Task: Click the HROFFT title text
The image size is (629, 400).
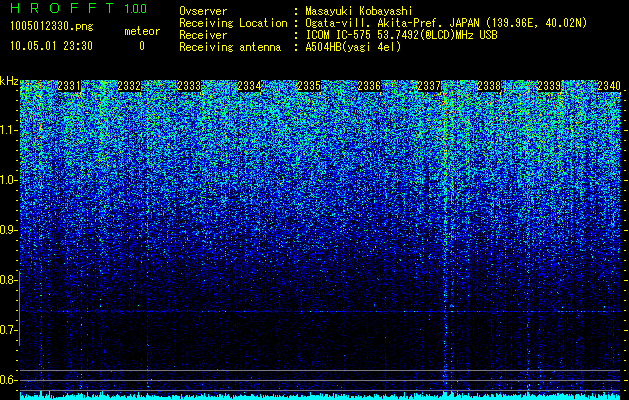Action: pos(61,8)
